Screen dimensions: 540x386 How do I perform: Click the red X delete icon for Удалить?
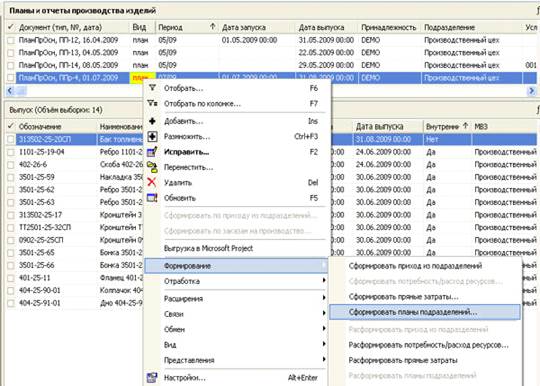click(x=152, y=182)
